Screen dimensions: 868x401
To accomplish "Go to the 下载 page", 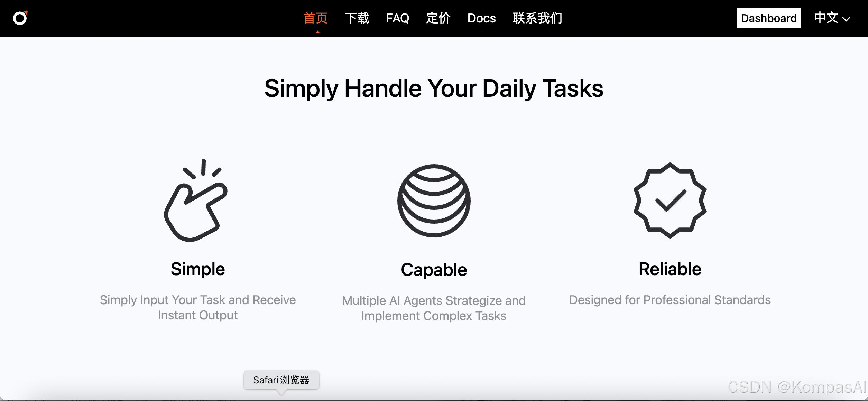I will pyautogui.click(x=357, y=18).
